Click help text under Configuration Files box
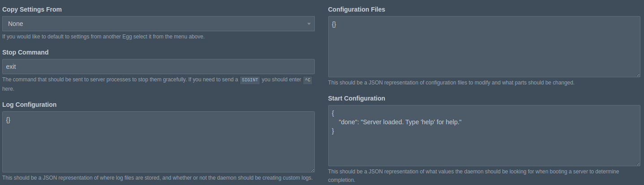The height and width of the screenshot is (185, 644). [x=451, y=83]
